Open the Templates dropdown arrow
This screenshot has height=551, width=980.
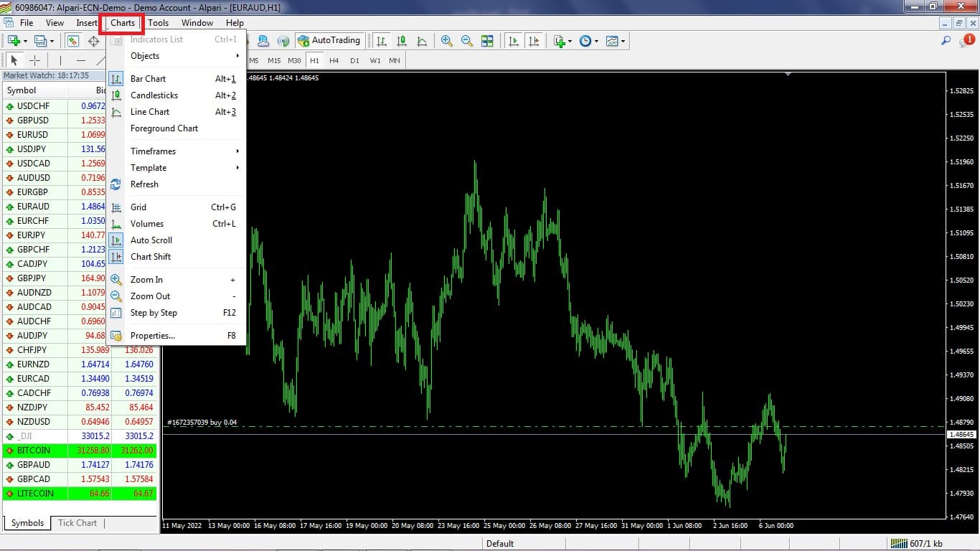[x=623, y=41]
